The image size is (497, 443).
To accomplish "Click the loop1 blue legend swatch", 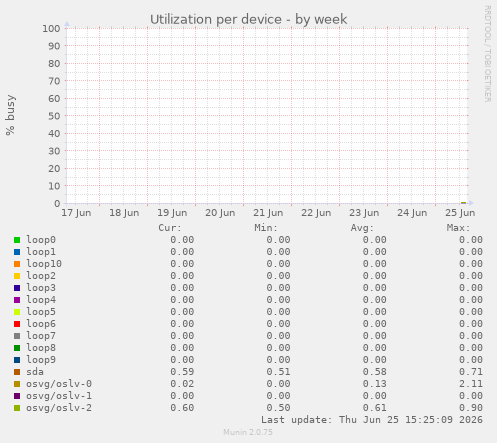I will pos(17,252).
